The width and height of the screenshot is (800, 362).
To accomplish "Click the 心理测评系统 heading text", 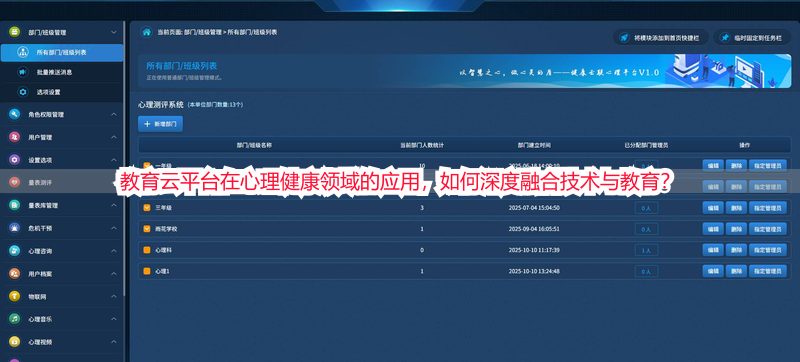I will 160,105.
